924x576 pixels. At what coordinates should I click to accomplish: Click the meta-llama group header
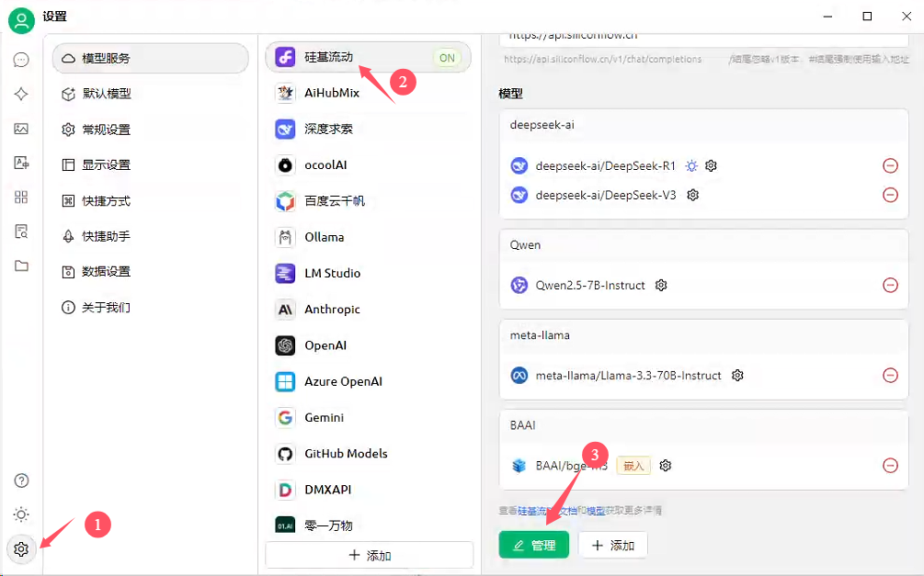[x=703, y=335]
